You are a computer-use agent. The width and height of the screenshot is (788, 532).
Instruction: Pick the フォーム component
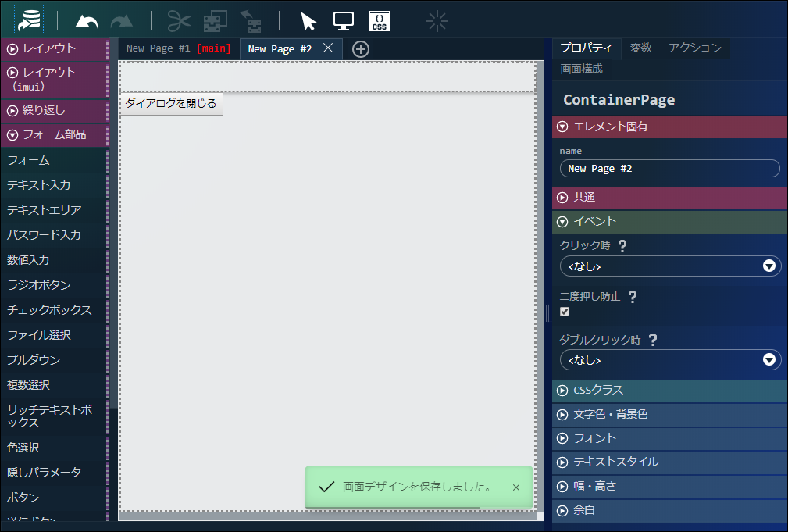54,160
